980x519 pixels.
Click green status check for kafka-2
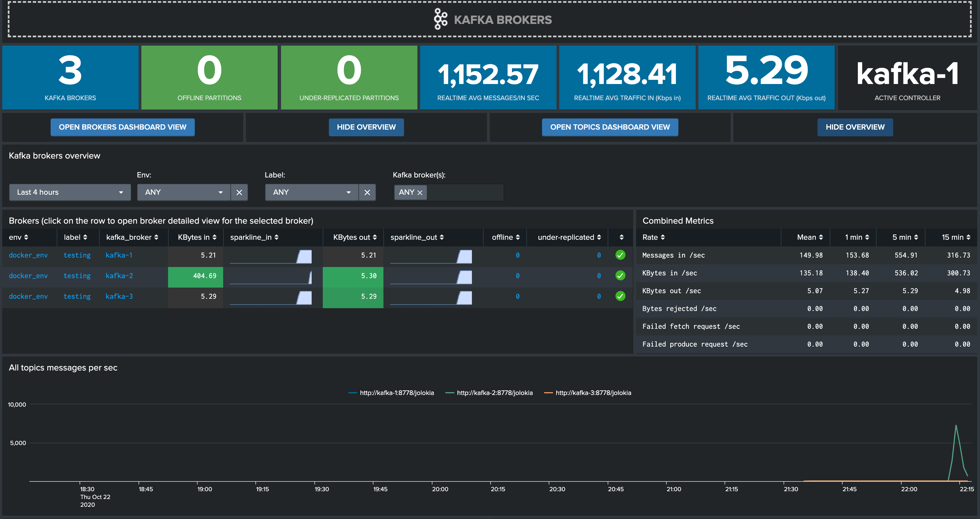(x=620, y=276)
